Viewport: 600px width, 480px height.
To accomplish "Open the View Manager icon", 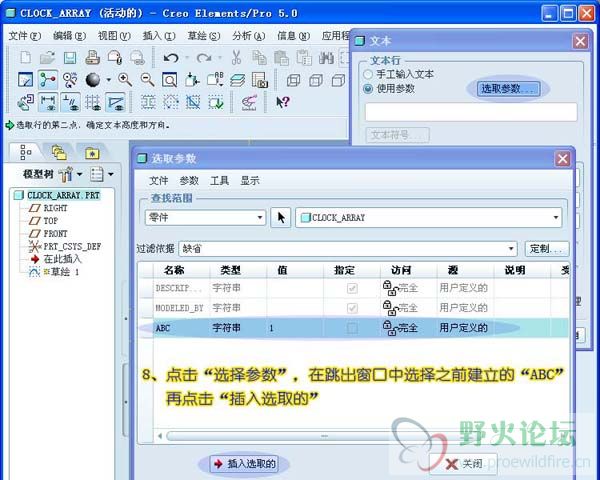I will (x=260, y=80).
